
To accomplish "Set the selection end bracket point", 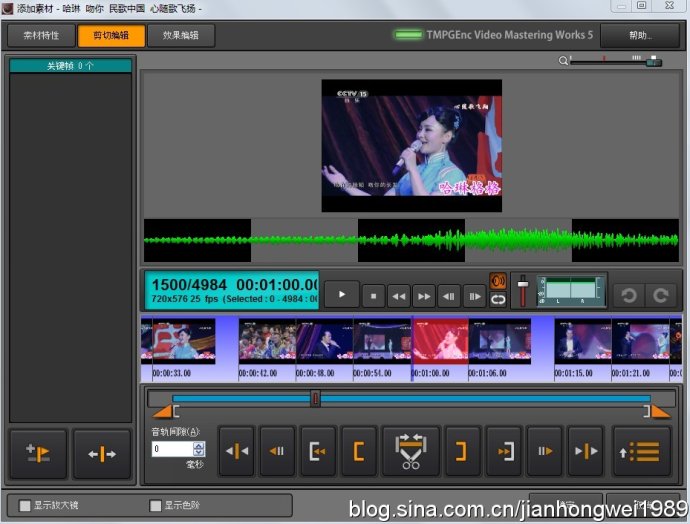I will coord(460,451).
